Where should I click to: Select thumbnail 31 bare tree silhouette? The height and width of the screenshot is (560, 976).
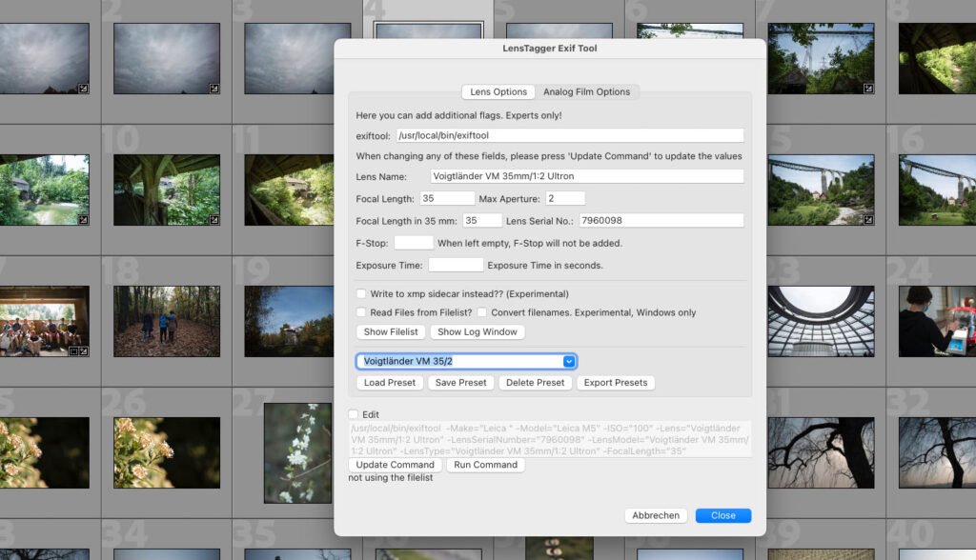pos(821,452)
